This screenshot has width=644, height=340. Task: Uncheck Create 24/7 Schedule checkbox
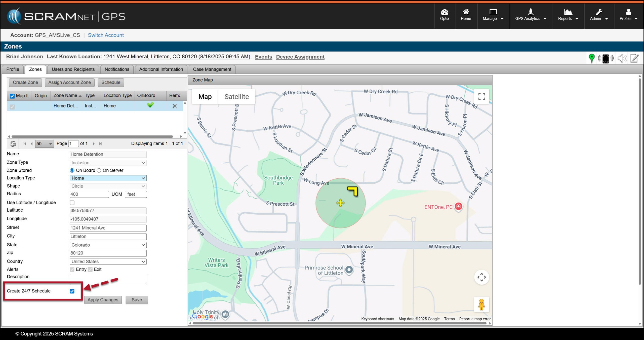point(72,291)
